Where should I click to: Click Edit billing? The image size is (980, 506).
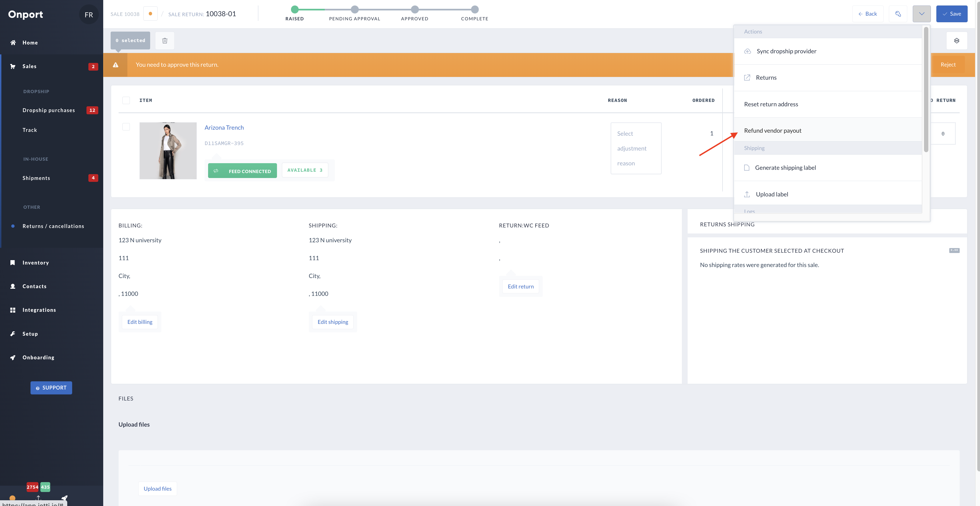tap(140, 322)
